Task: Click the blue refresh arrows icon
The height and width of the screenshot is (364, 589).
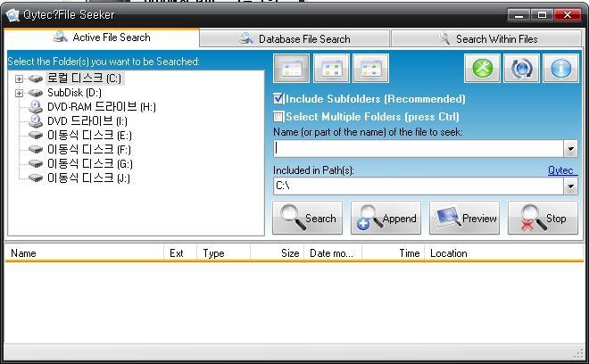Action: (521, 68)
